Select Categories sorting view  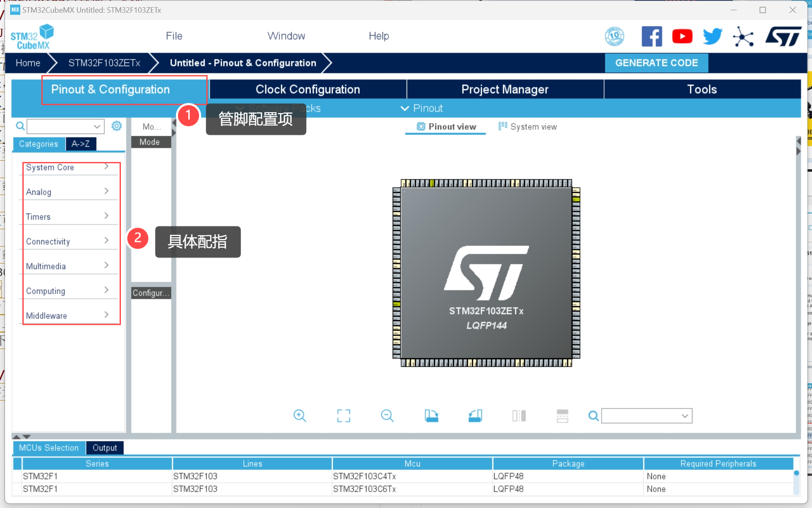coord(38,144)
